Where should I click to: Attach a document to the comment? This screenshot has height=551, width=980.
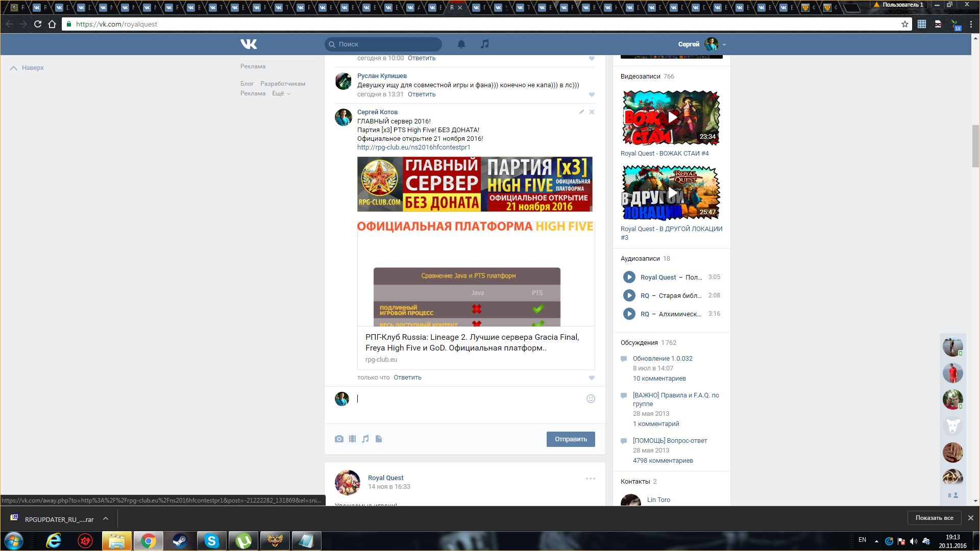(379, 439)
